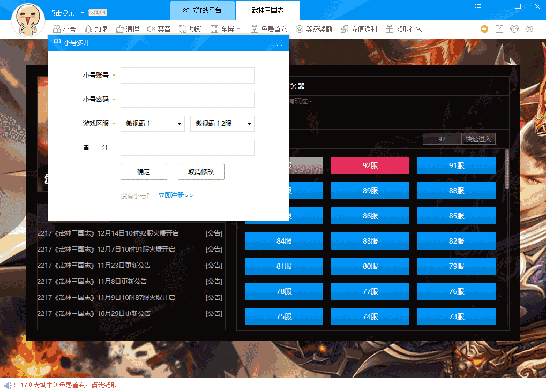Screen dimensions: 546x392
Task: Refresh the game with 刷新 icon
Action: 183,29
